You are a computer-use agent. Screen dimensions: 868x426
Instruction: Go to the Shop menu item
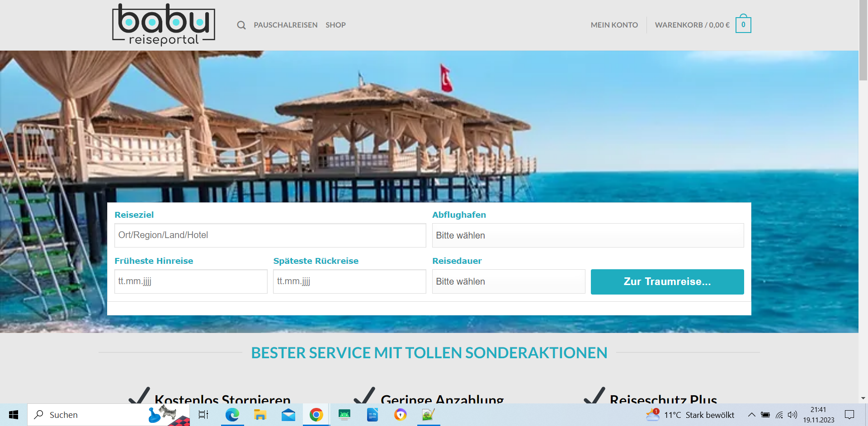tap(335, 25)
